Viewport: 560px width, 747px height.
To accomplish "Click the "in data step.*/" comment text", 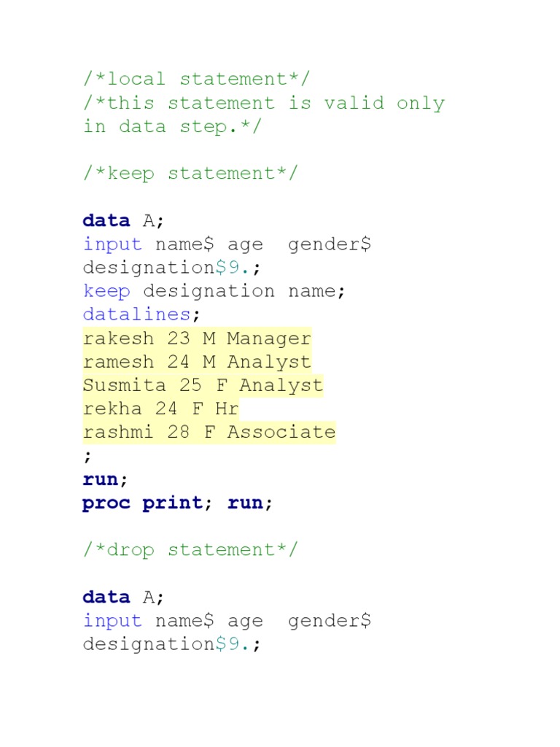I will pyautogui.click(x=172, y=126).
